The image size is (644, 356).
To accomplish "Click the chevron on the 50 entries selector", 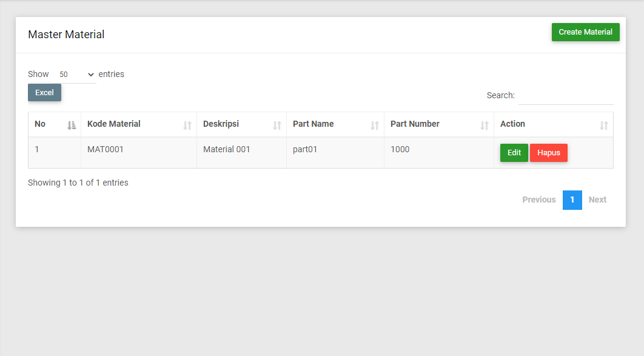I will 91,75.
